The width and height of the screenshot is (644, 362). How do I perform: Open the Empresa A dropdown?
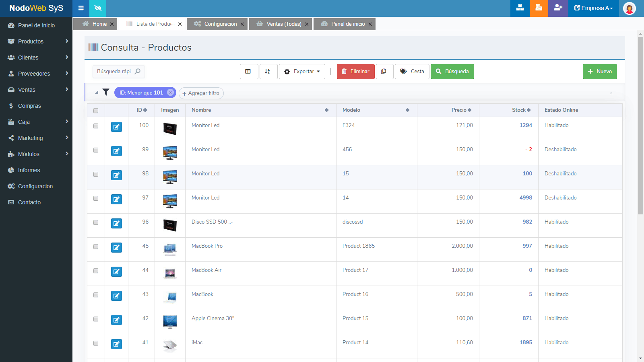click(x=593, y=8)
